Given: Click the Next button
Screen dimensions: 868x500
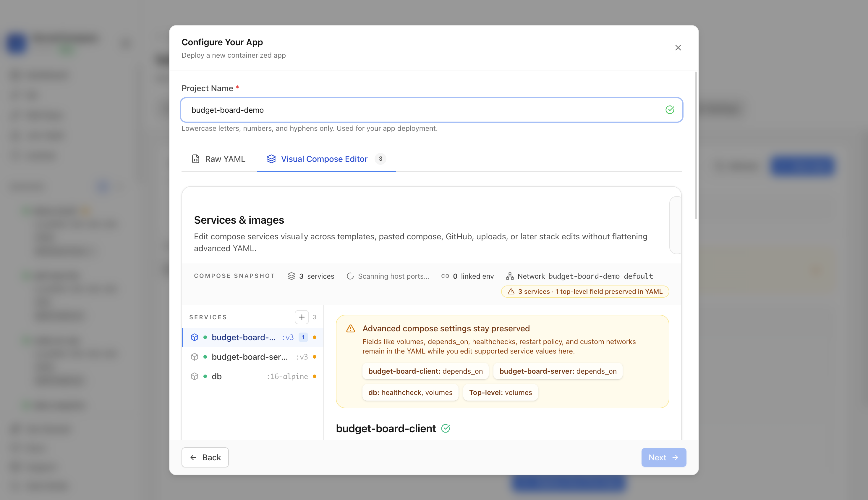Looking at the screenshot, I should (x=663, y=457).
